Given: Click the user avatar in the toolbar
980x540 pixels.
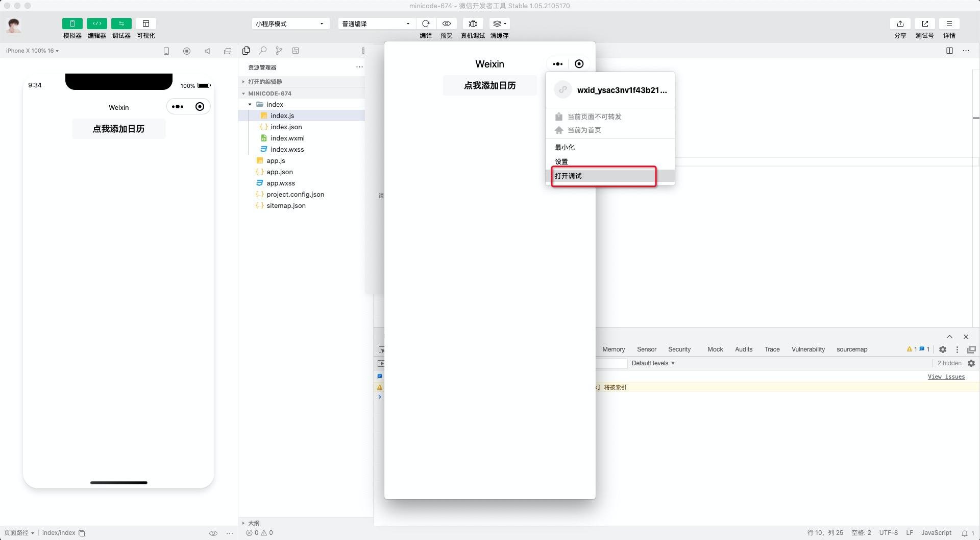Looking at the screenshot, I should pyautogui.click(x=14, y=25).
